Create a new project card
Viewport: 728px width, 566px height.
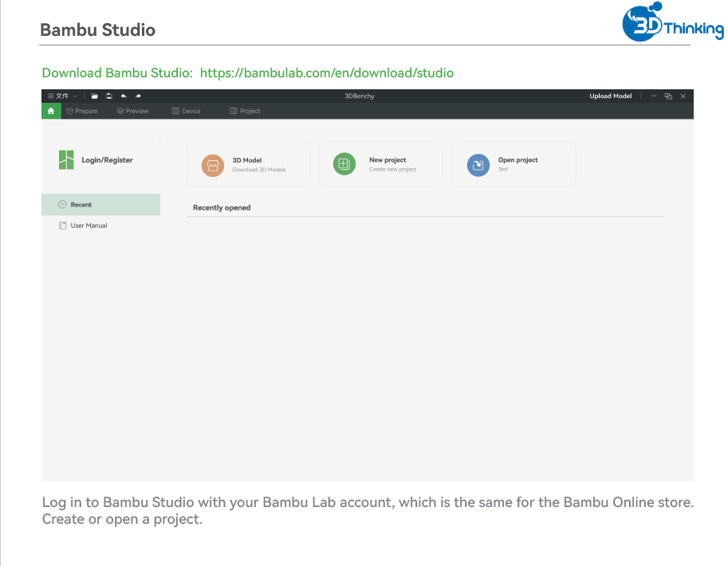pos(380,164)
